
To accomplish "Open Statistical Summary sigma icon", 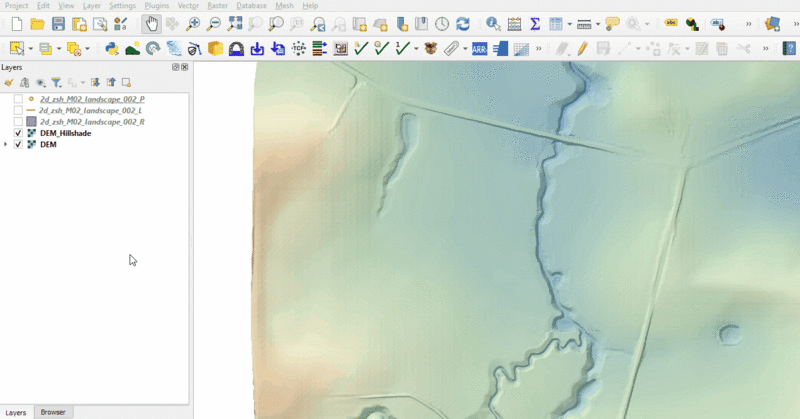I will (535, 23).
